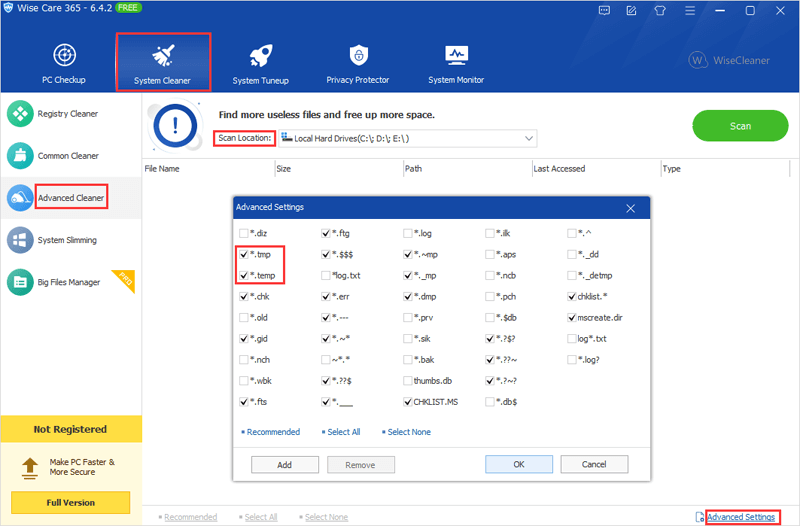Confirm with the OK button

pos(518,464)
